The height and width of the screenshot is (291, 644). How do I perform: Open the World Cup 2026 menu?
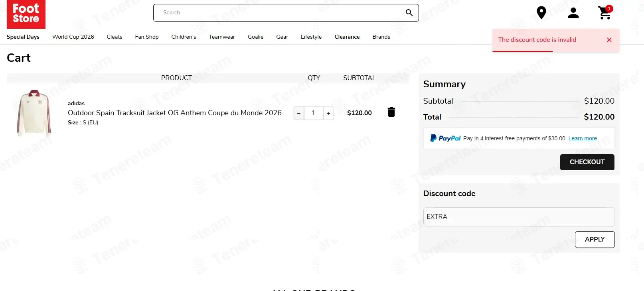(x=73, y=37)
